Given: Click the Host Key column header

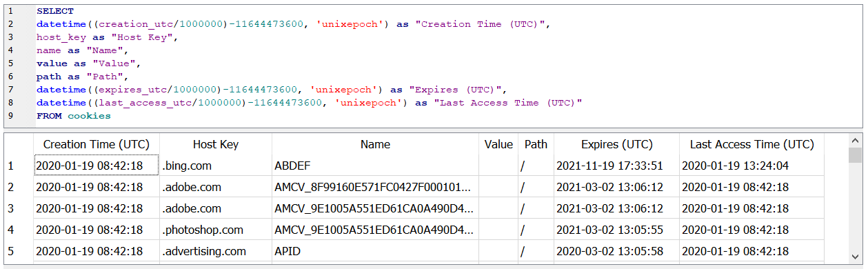Looking at the screenshot, I should 215,144.
